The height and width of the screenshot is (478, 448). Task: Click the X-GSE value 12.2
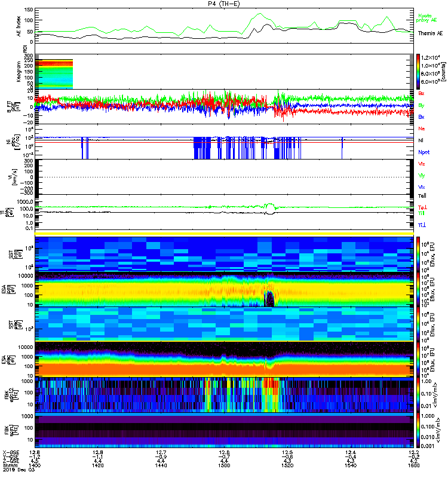click(414, 452)
